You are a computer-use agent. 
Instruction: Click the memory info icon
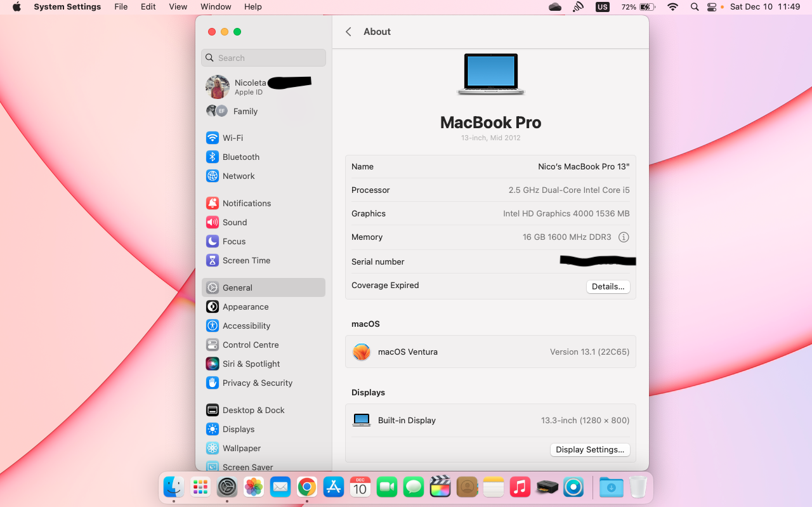coord(624,237)
